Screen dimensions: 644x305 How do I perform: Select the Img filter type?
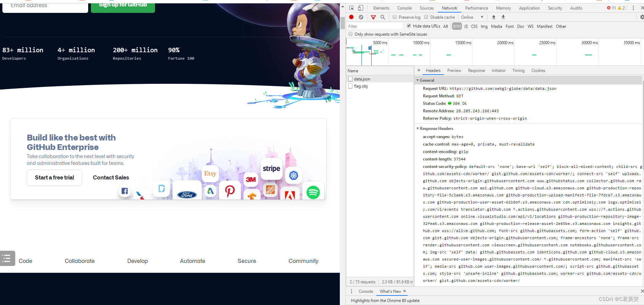(x=484, y=26)
